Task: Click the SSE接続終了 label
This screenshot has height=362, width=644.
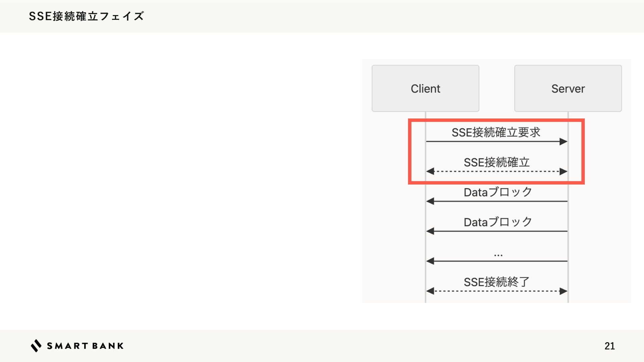Action: coord(496,282)
